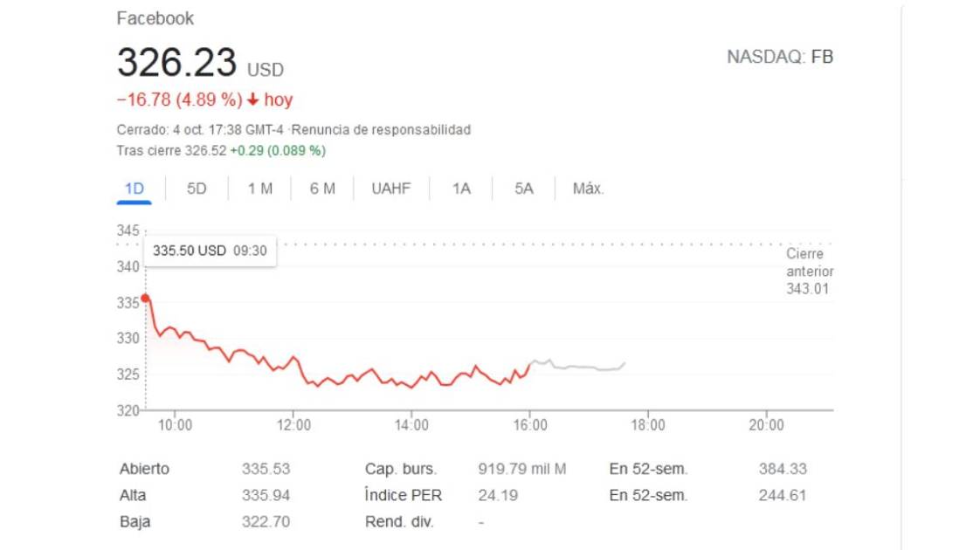The height and width of the screenshot is (550, 980).
Task: Click the Facebook company title
Action: (x=155, y=18)
